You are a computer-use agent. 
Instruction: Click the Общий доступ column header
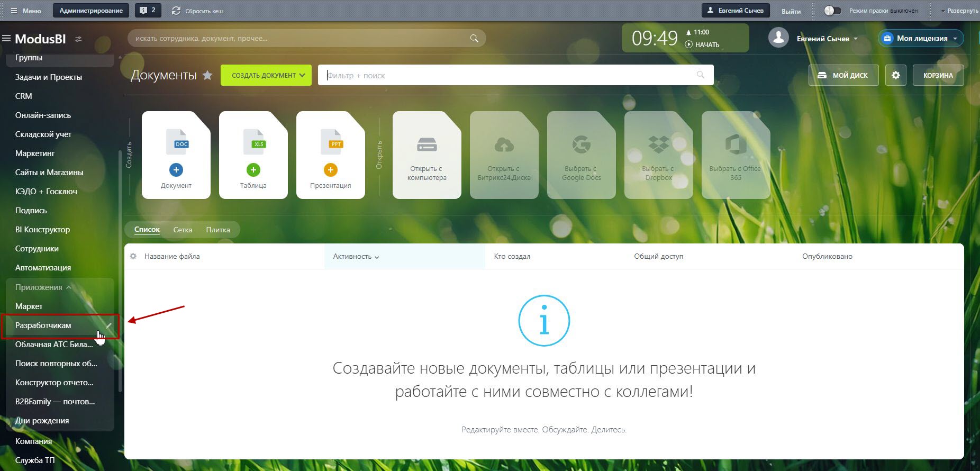click(659, 256)
